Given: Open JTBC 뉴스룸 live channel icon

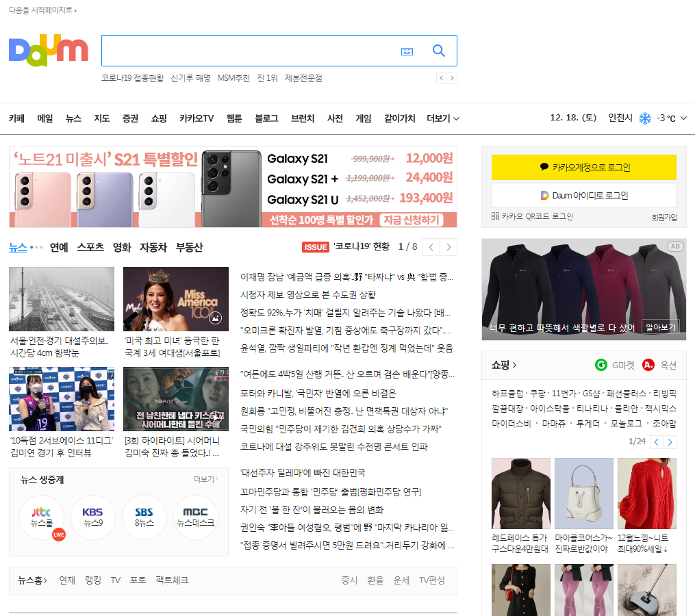Looking at the screenshot, I should [x=42, y=517].
